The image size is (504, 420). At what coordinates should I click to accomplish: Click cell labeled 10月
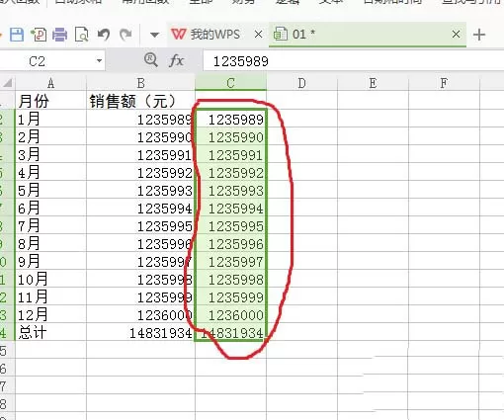tap(50, 279)
